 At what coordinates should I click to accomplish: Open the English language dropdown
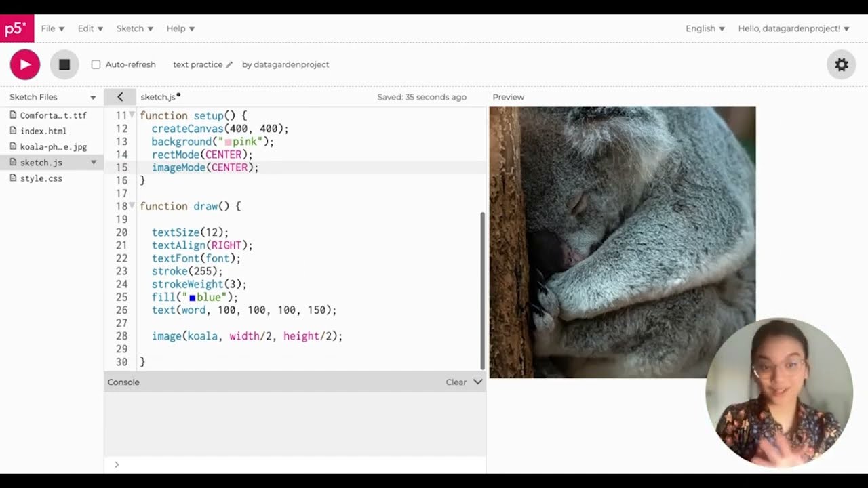705,28
